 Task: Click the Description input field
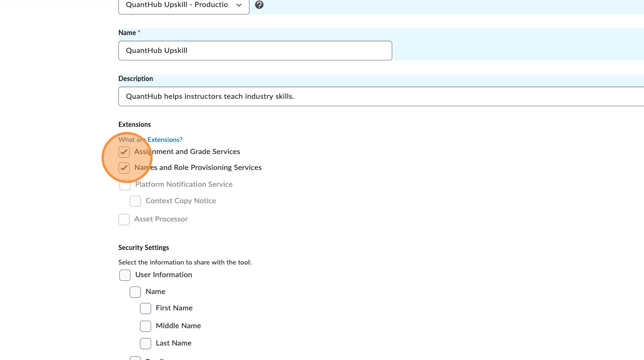click(x=381, y=96)
